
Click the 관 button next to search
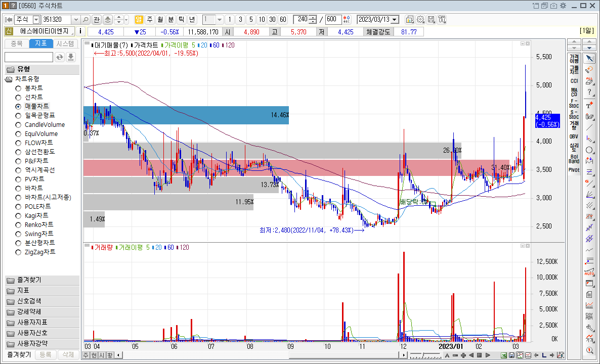(x=97, y=20)
